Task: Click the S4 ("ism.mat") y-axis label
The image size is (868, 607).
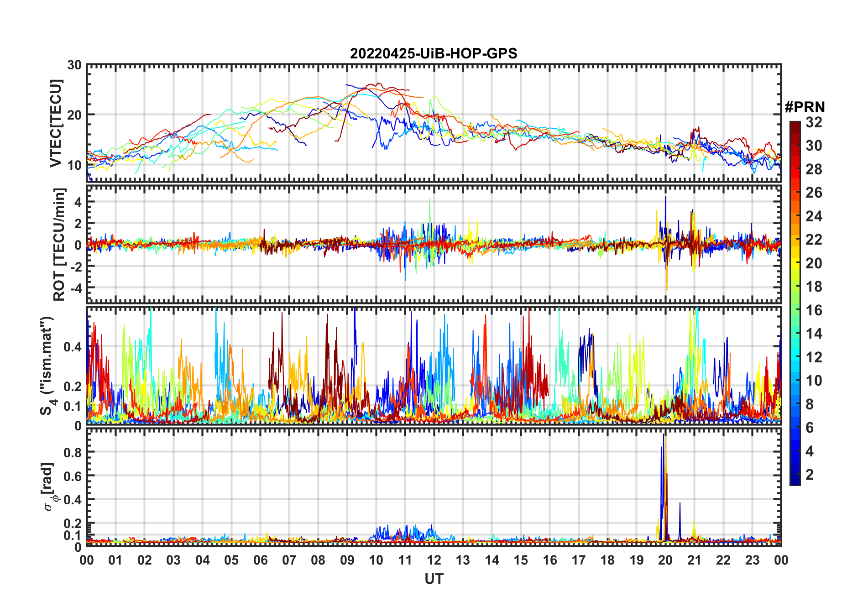Action: (47, 366)
